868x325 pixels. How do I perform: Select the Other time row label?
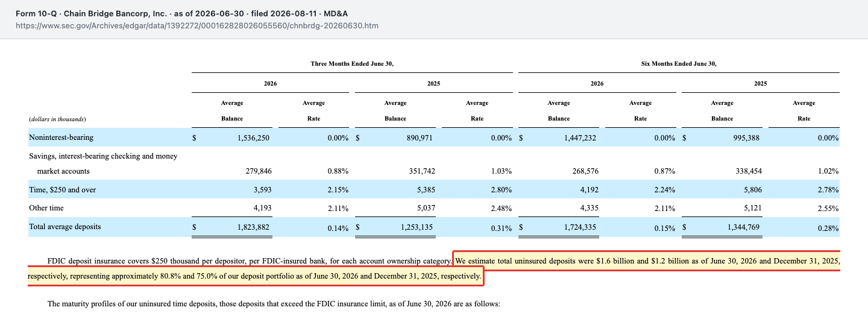coord(46,208)
